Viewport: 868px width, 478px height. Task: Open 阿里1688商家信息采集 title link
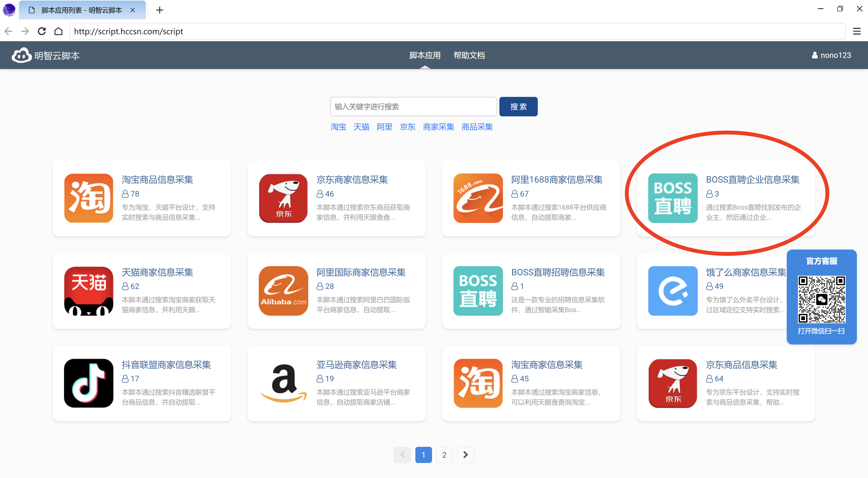[x=557, y=180]
